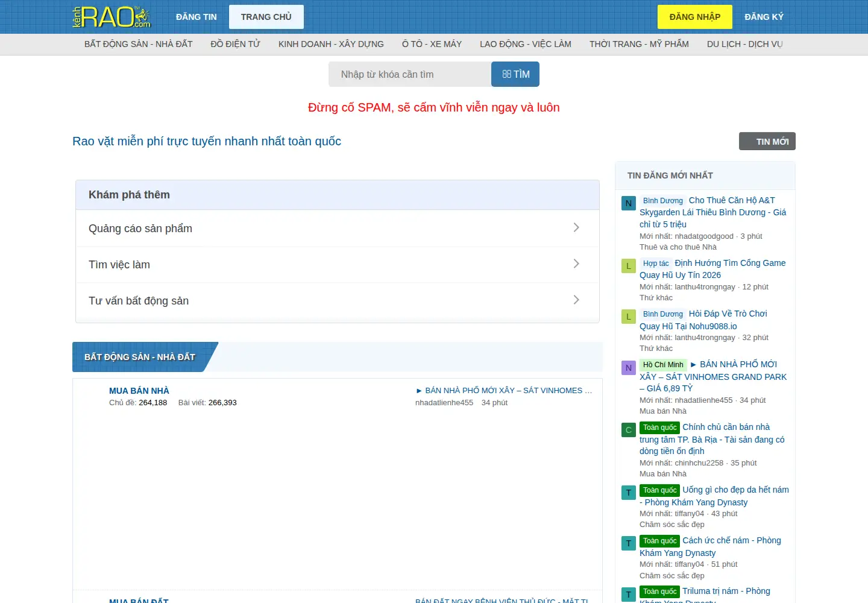Open Chăm sóc sắc đẹp category under Uống gì post
Image resolution: width=868 pixels, height=603 pixels.
coord(672,525)
